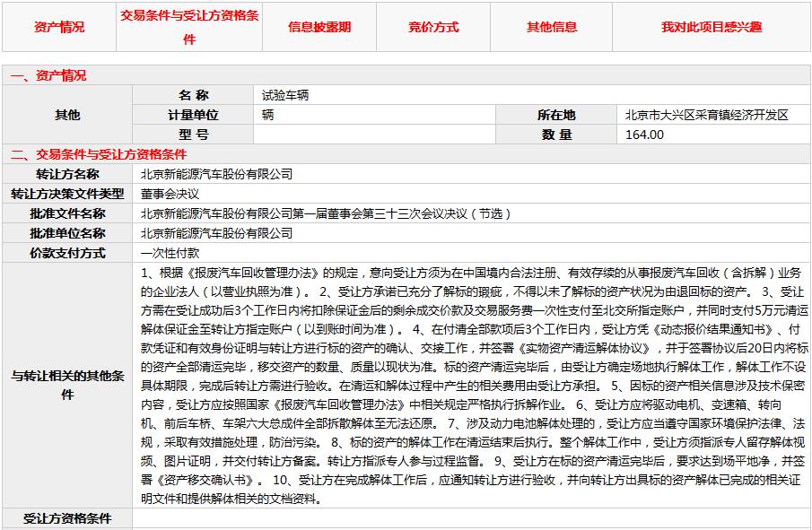The width and height of the screenshot is (812, 530).
Task: Click the 计量单位 label cell
Action: [193, 115]
